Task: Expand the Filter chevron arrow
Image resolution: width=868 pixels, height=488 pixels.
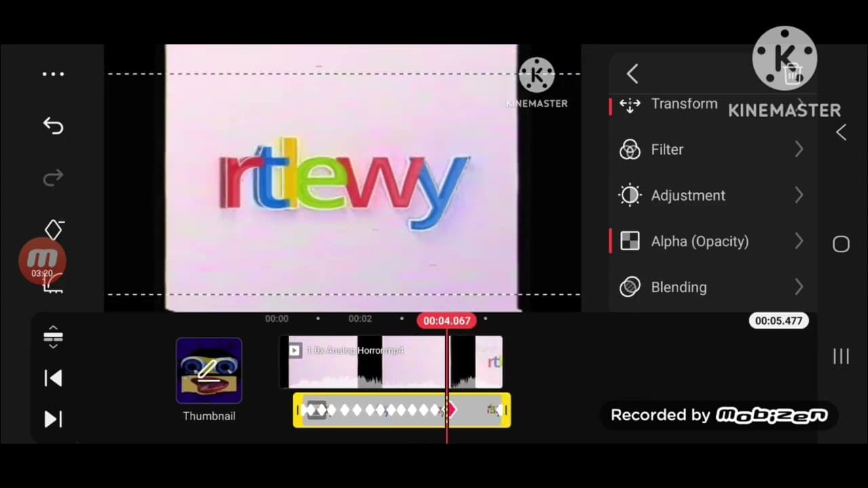Action: pos(799,149)
